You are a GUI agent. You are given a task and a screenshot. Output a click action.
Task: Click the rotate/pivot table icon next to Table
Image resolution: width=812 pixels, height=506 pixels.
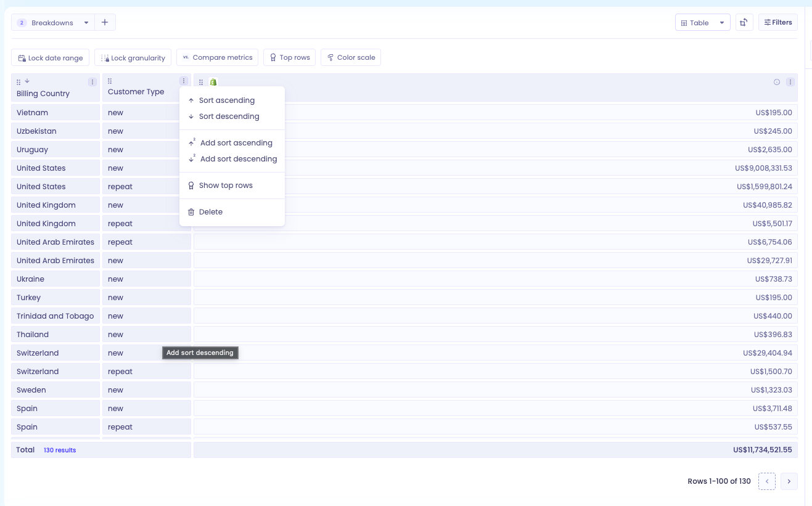coord(744,23)
